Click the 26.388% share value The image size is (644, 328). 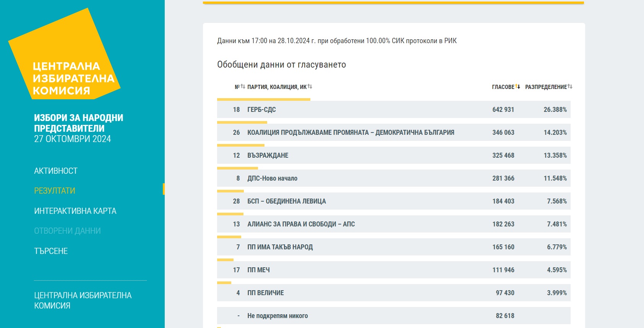[x=555, y=110]
